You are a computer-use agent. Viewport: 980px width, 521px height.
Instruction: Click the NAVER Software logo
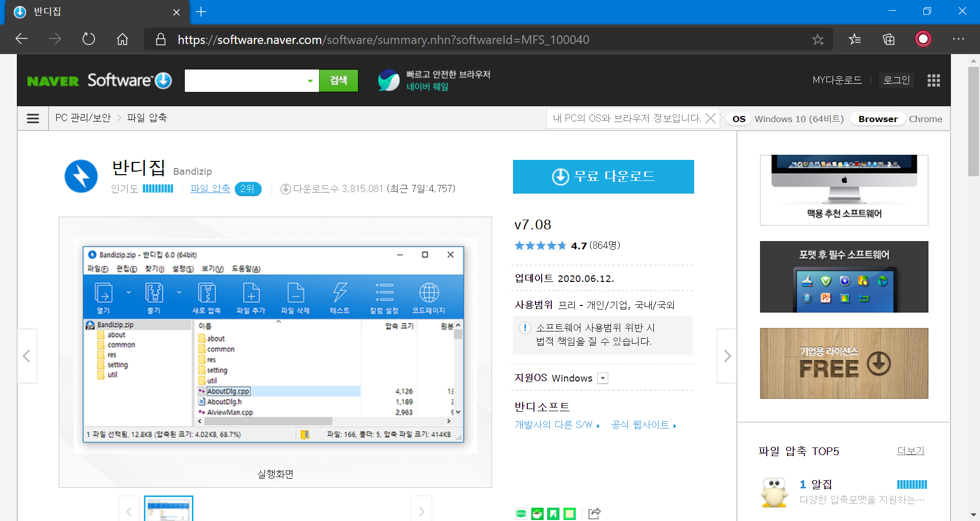pyautogui.click(x=100, y=80)
